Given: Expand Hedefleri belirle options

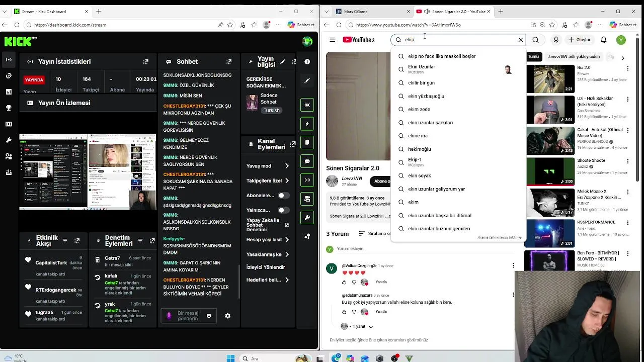Looking at the screenshot, I should coord(287,280).
